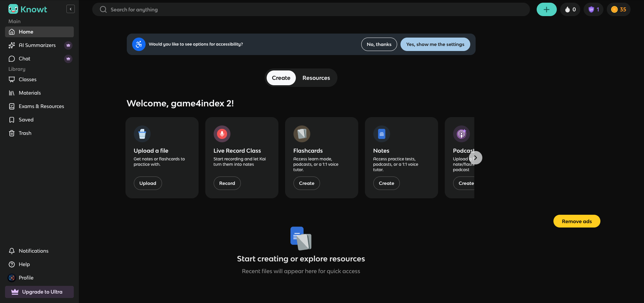Open Exams & Resources
Screen dimensions: 644x303
41,106
